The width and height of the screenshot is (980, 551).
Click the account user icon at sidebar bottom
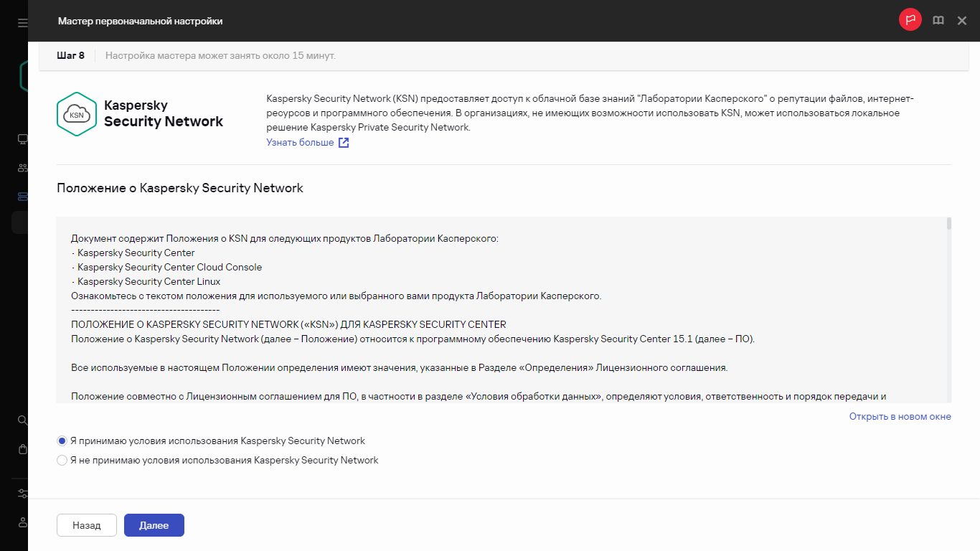tap(22, 522)
